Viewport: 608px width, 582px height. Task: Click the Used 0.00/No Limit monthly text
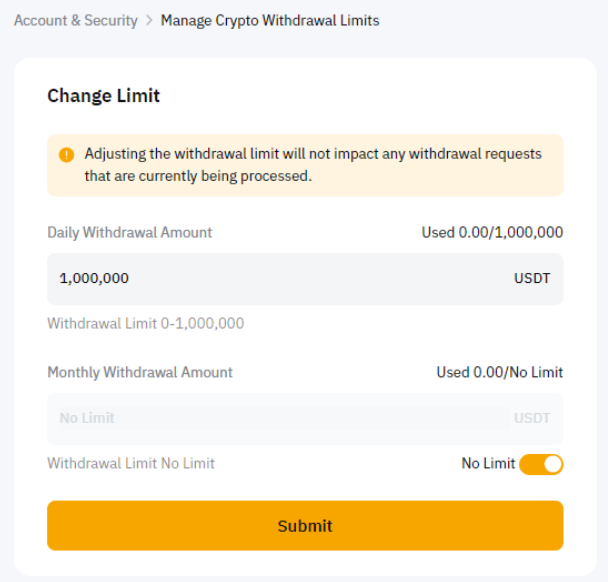click(x=499, y=372)
